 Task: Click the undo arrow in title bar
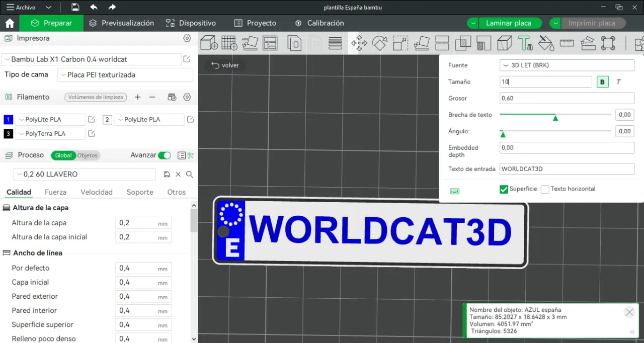pyautogui.click(x=94, y=7)
